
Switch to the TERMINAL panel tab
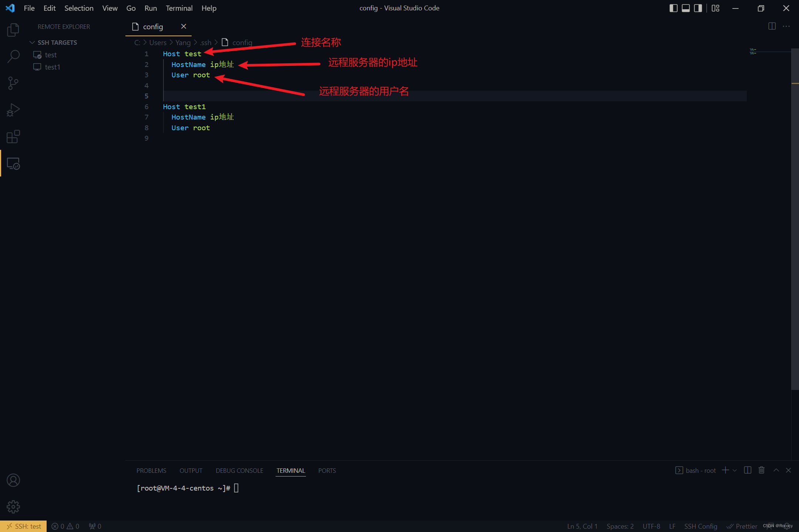tap(291, 471)
